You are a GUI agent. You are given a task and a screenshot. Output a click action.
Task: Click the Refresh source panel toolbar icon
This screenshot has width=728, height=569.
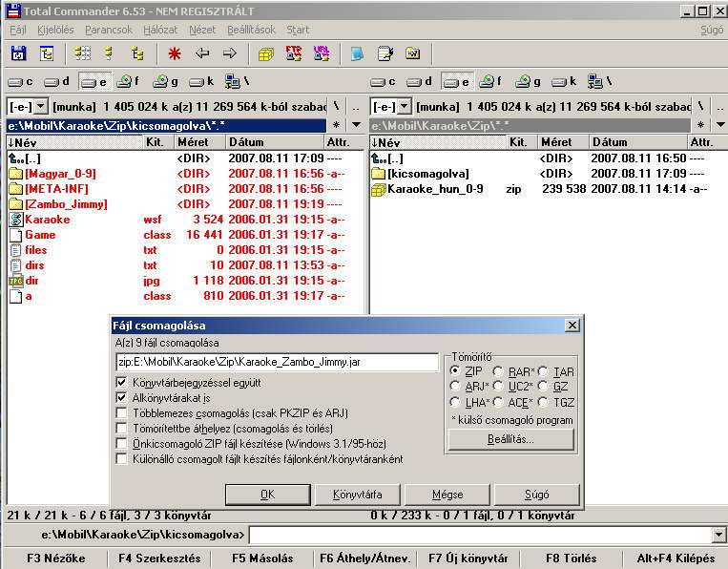click(18, 53)
